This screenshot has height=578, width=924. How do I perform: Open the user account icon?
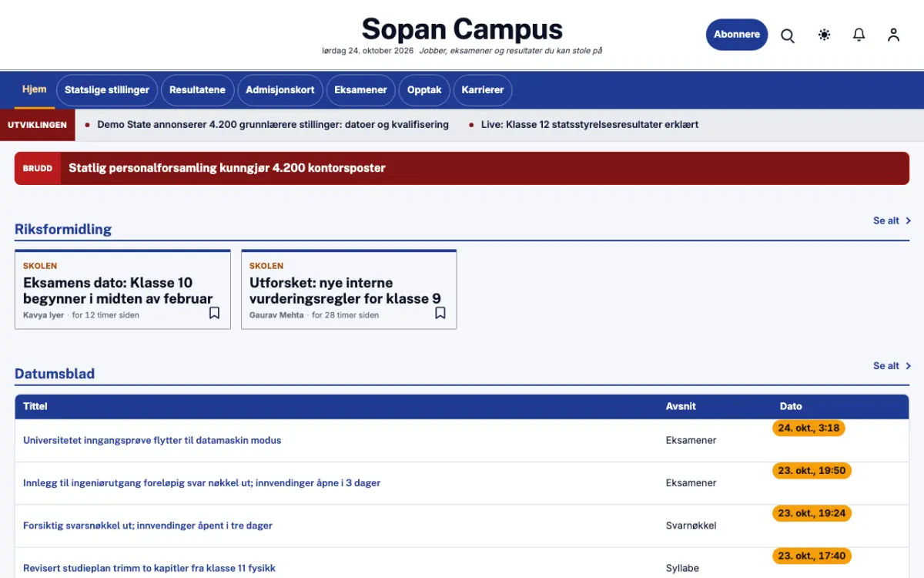pos(893,35)
